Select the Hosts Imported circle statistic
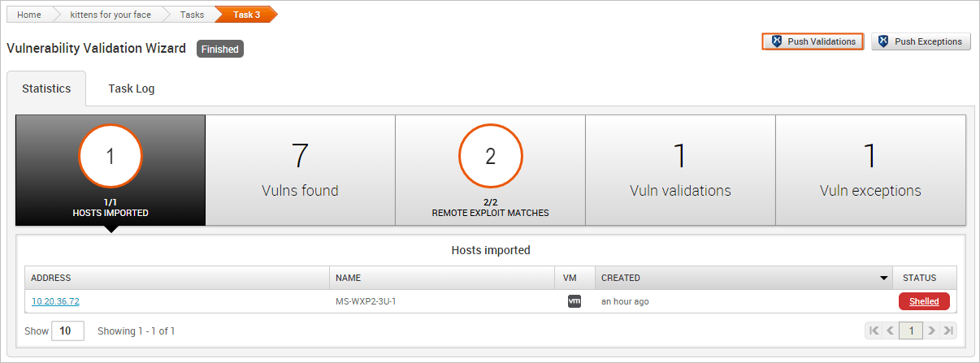This screenshot has height=363, width=980. [x=111, y=158]
